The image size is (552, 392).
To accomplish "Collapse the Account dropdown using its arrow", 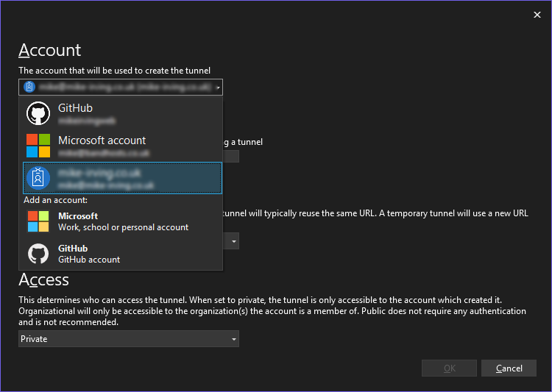I will (x=218, y=88).
